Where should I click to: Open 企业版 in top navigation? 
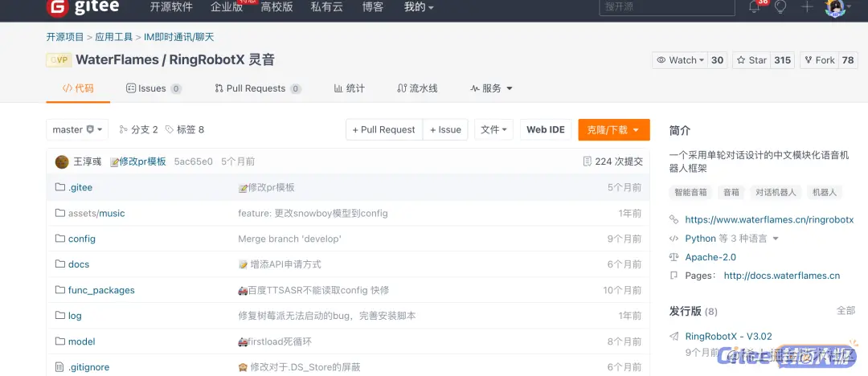coord(227,6)
